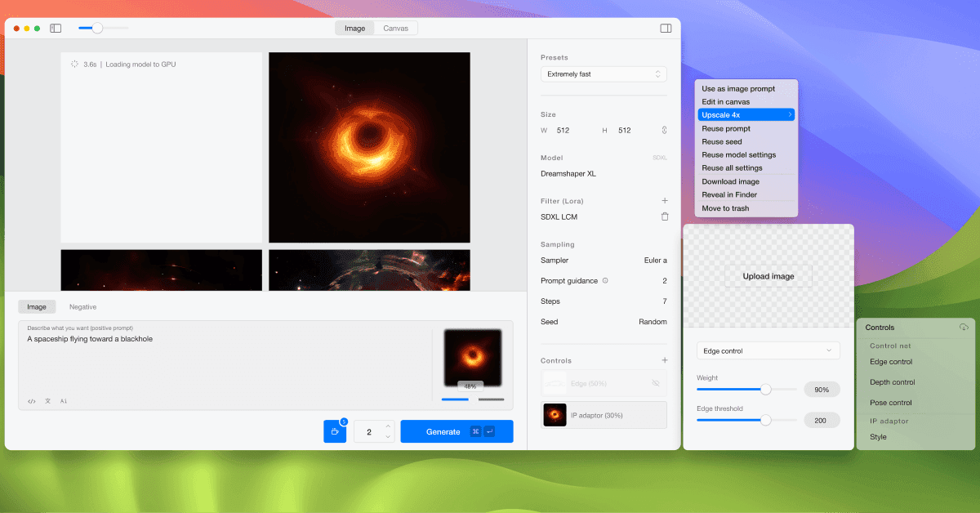980x513 pixels.
Task: Click the translate icon in prompt box
Action: coord(47,401)
